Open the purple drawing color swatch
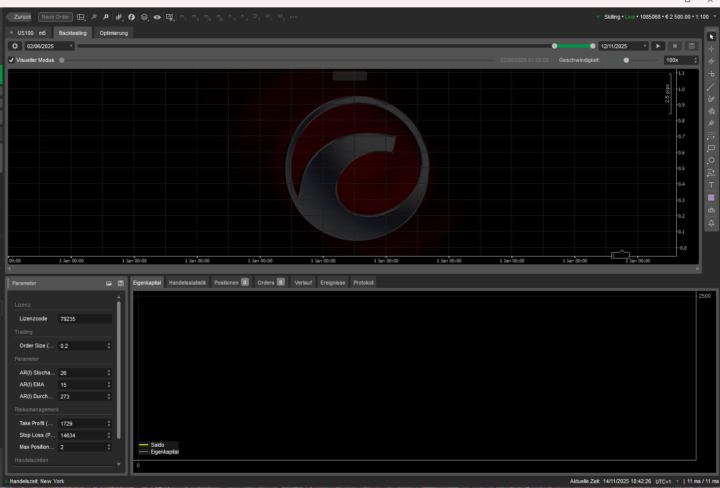 tap(710, 198)
